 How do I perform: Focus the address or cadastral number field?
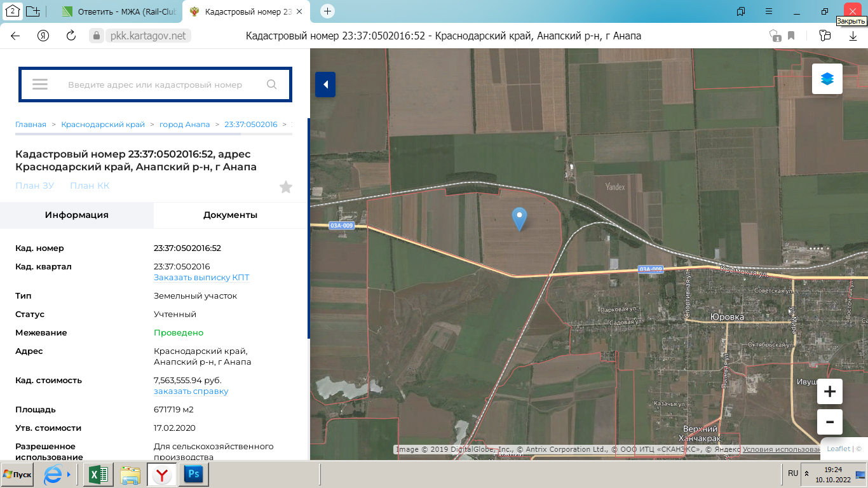tap(155, 85)
